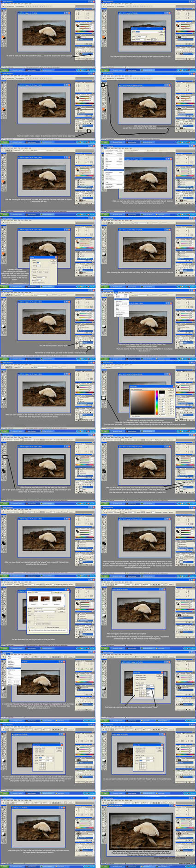Open the Format dropdown in Save As dialog

click(x=44, y=612)
